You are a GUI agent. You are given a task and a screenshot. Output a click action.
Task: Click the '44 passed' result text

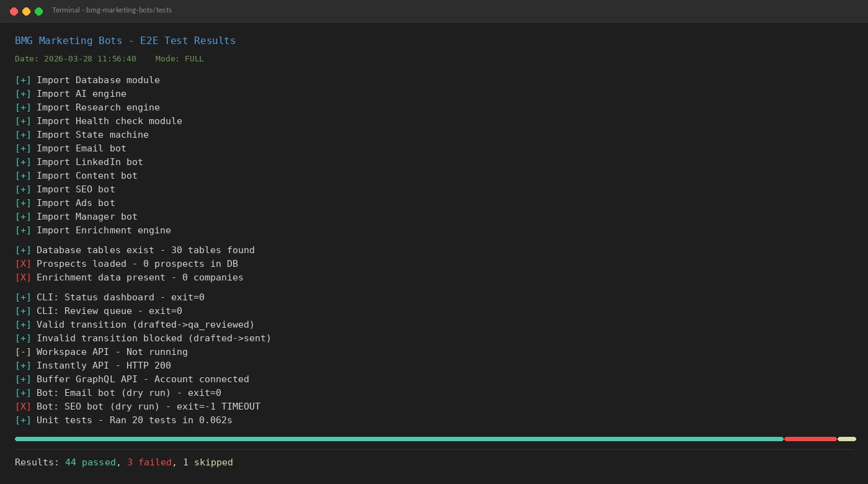[x=91, y=462]
